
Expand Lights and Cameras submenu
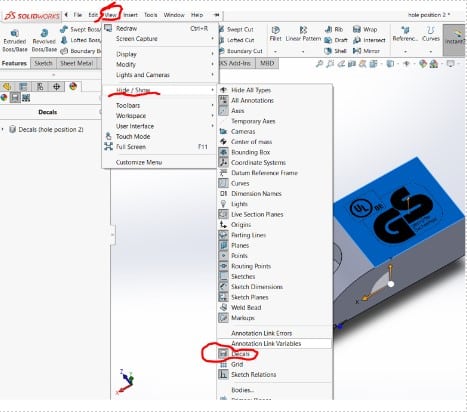point(160,75)
